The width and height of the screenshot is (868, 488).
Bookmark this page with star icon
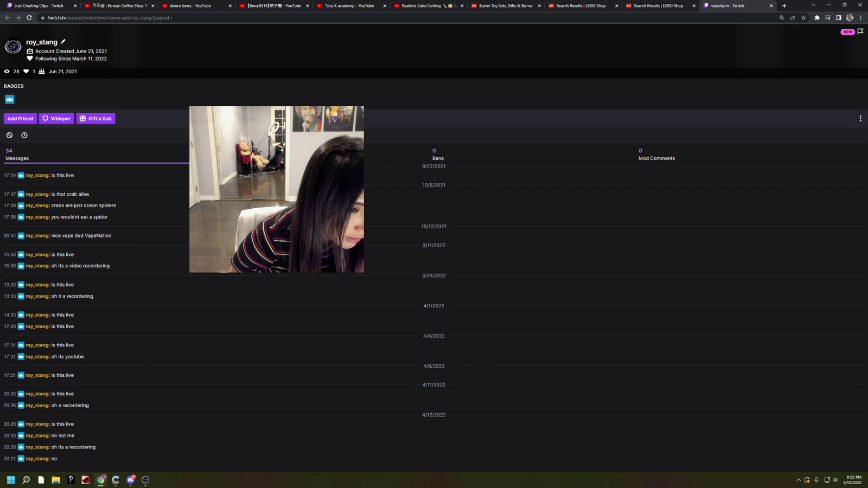(x=803, y=17)
